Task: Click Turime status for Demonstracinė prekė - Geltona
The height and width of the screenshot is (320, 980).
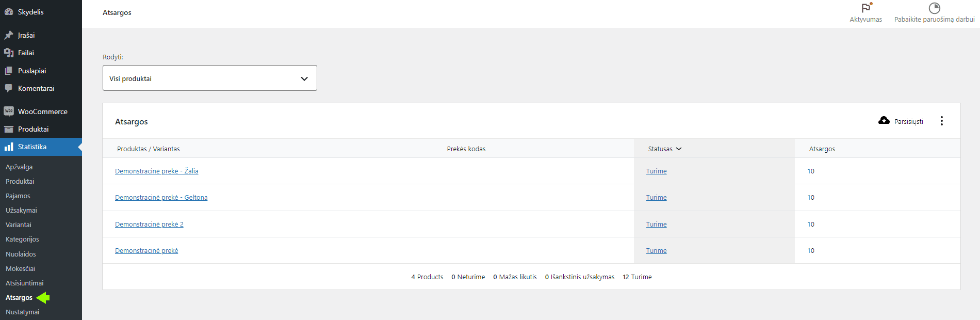Action: pos(656,198)
